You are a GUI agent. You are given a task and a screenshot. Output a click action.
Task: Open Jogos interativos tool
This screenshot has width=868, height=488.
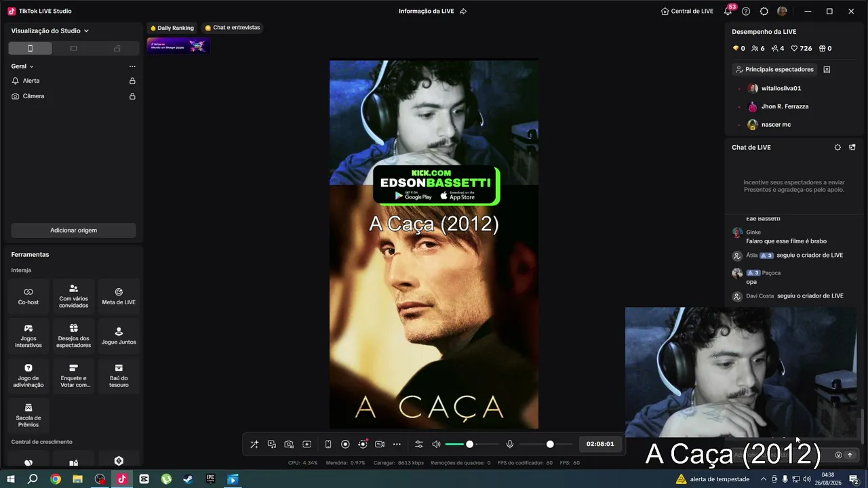(x=28, y=336)
